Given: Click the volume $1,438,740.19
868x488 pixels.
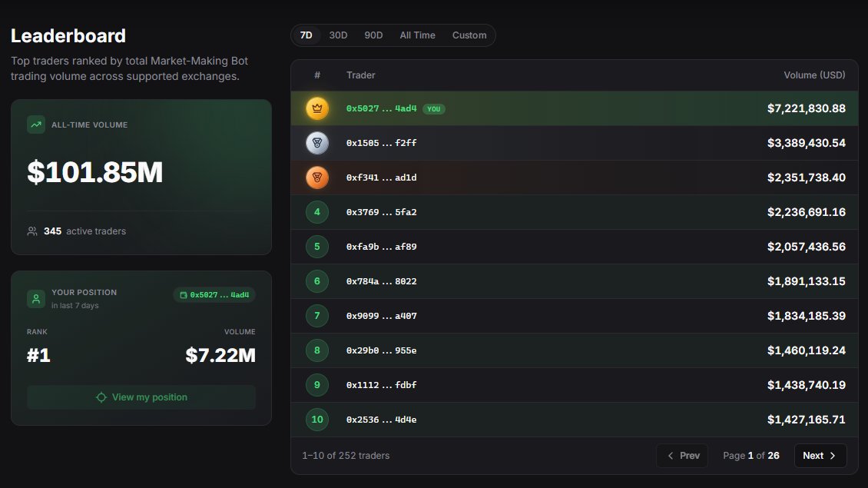Looking at the screenshot, I should click(x=806, y=385).
